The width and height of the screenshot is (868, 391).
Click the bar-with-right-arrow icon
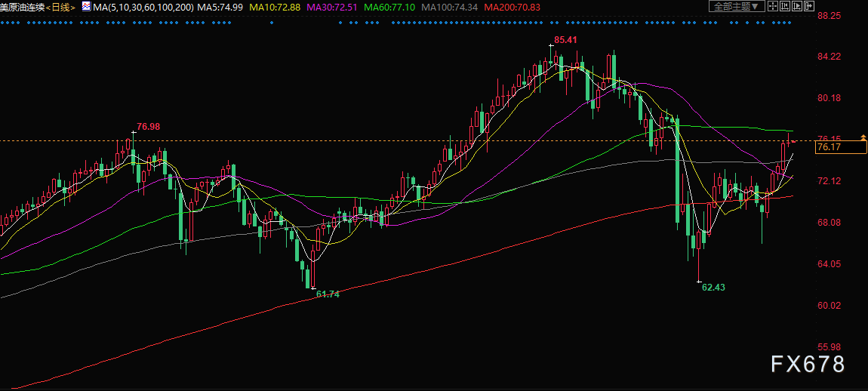point(809,6)
